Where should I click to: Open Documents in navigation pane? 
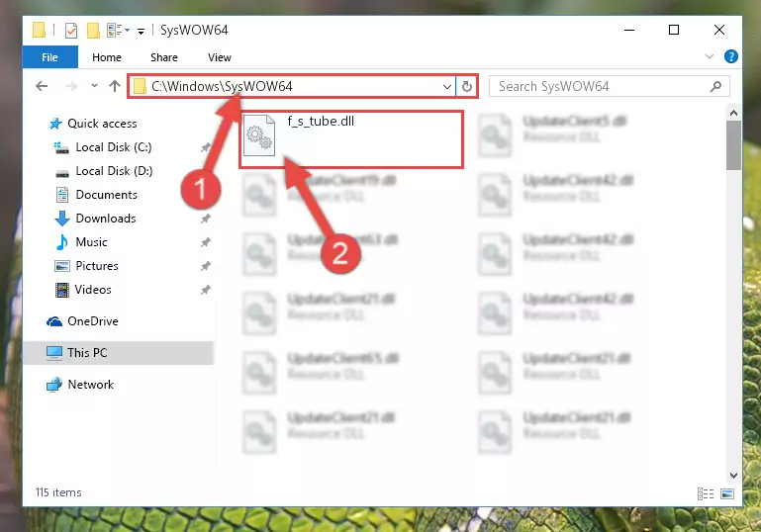click(x=106, y=195)
